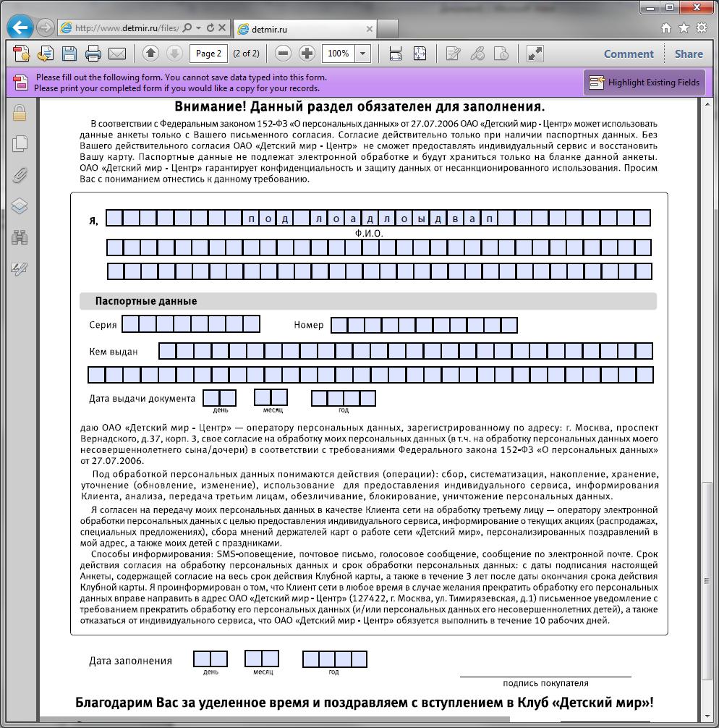Zoom out with the minus button
The image size is (719, 728).
[283, 54]
